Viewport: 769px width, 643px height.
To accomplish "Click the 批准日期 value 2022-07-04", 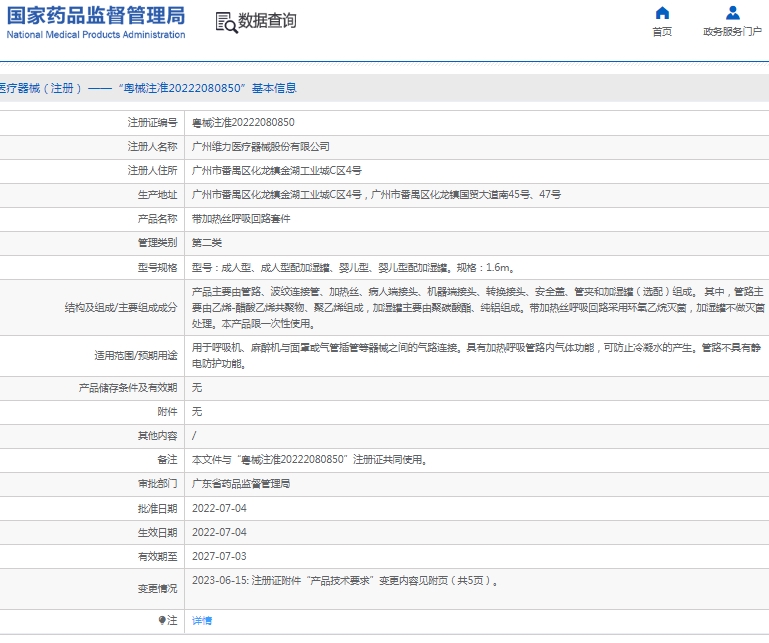I will pyautogui.click(x=219, y=509).
